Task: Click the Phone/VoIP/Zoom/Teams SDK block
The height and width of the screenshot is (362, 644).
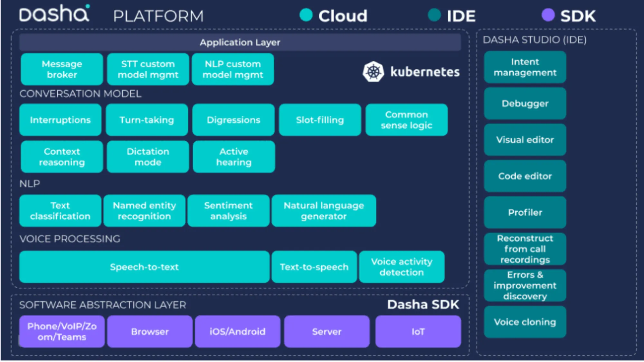Action: 62,331
